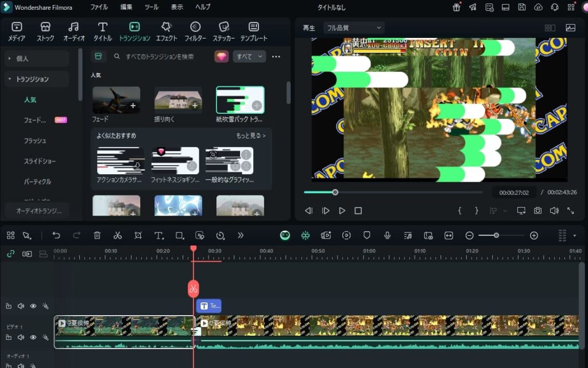Open the ステッカー tab
The height and width of the screenshot is (368, 588).
pyautogui.click(x=224, y=31)
